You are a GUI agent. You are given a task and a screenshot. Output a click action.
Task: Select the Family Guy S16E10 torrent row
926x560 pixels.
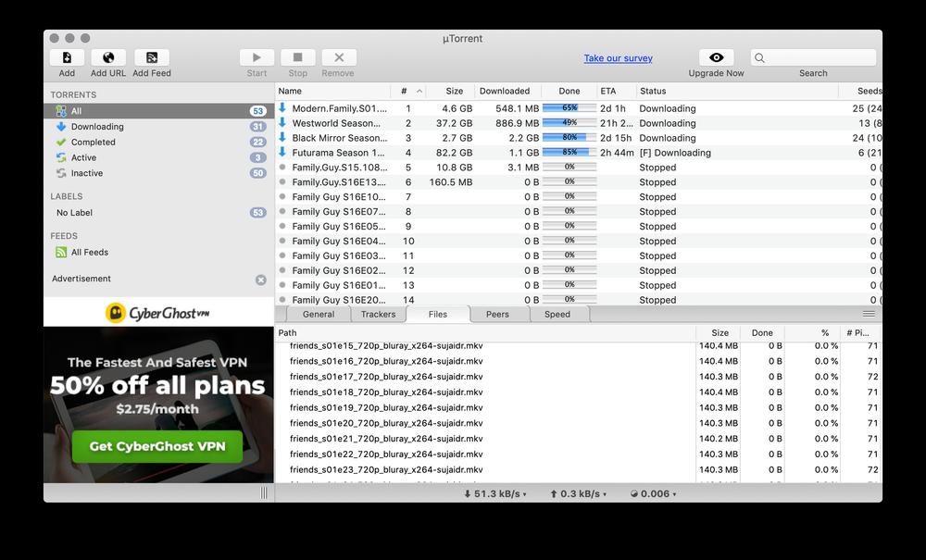pos(579,196)
